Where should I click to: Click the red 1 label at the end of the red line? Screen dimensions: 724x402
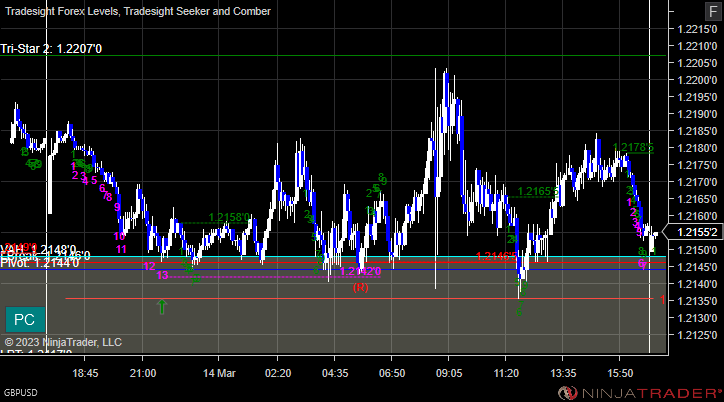(x=663, y=300)
